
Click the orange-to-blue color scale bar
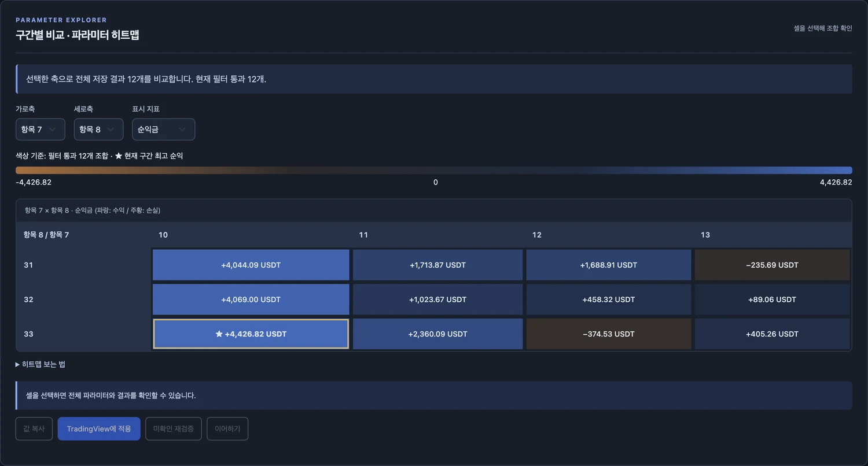click(x=434, y=170)
